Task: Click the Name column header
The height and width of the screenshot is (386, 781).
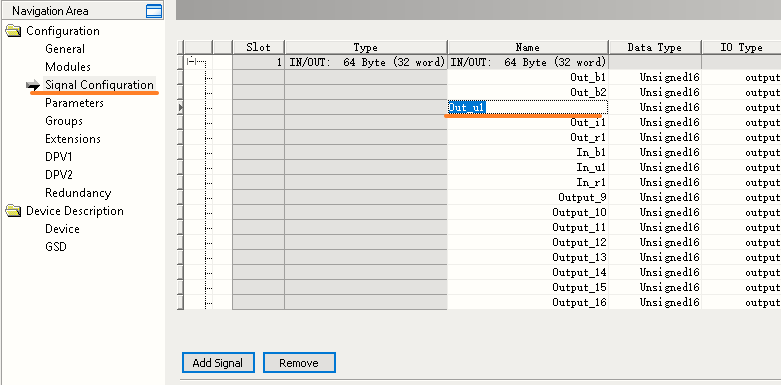Action: point(528,47)
